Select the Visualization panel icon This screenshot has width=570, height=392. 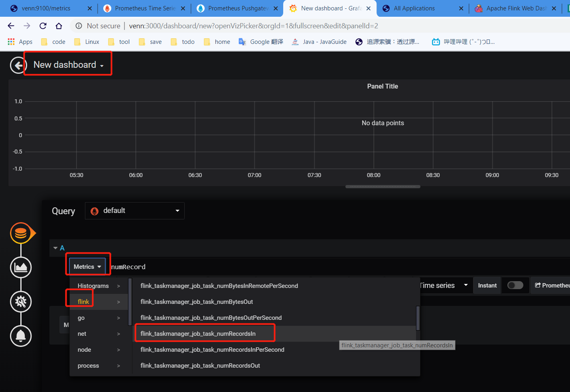click(x=20, y=267)
